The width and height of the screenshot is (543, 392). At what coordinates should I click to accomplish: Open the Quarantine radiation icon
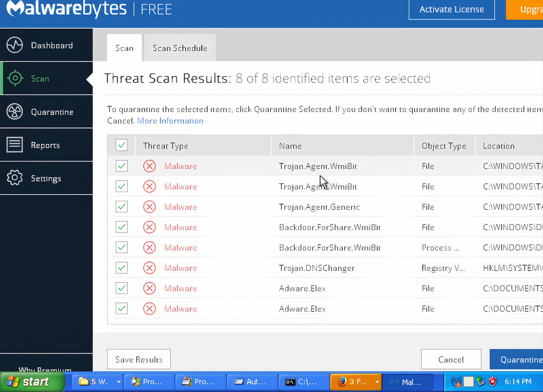click(15, 111)
